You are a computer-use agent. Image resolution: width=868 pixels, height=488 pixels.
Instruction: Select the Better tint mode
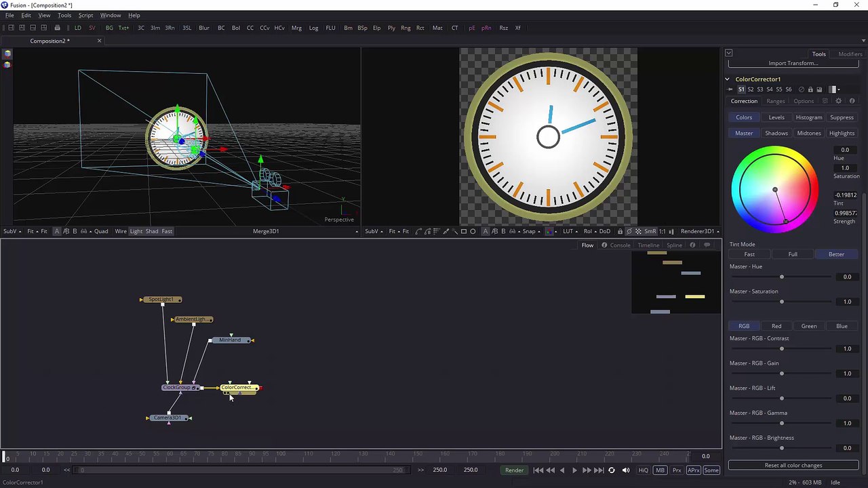[x=836, y=254]
